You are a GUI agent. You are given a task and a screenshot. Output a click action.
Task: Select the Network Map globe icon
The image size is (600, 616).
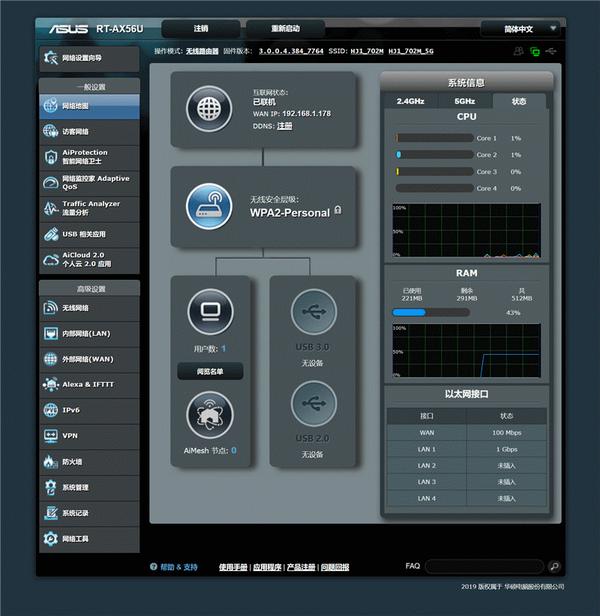(x=51, y=106)
